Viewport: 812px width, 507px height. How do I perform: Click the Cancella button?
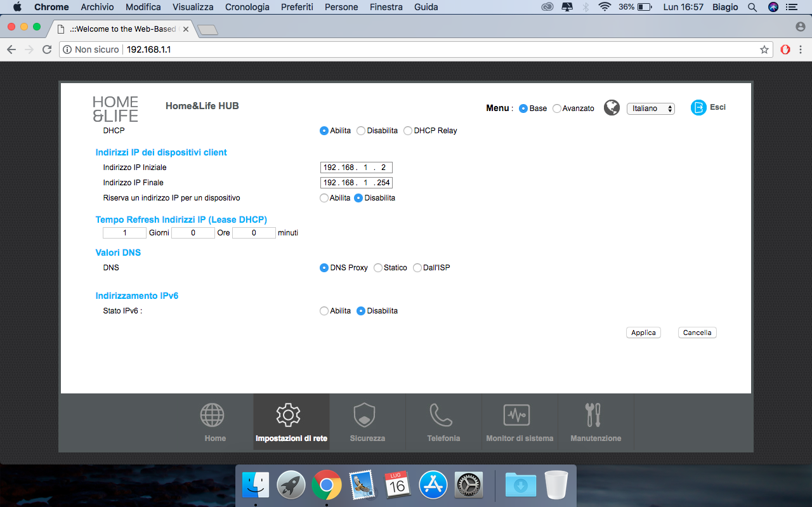[x=697, y=333]
